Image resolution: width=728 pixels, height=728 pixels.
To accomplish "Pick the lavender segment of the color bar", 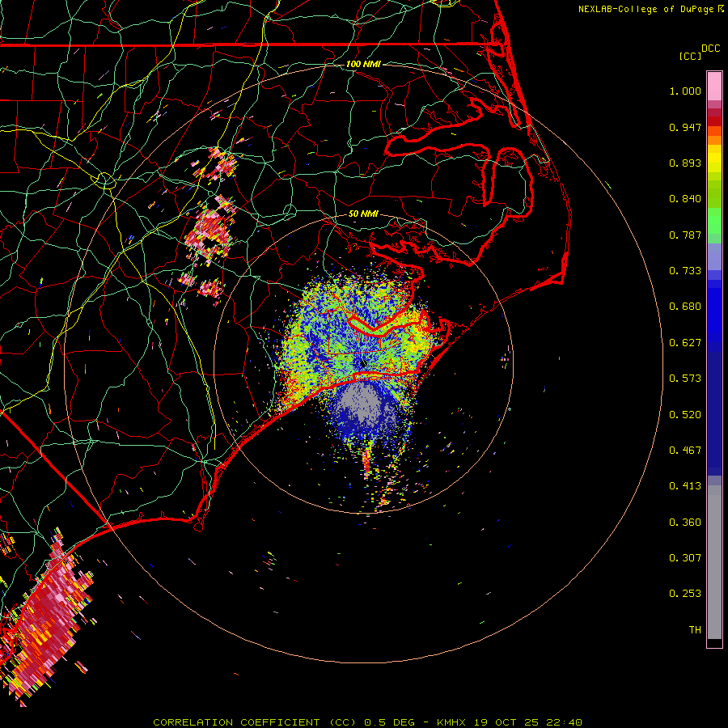I will point(714,256).
